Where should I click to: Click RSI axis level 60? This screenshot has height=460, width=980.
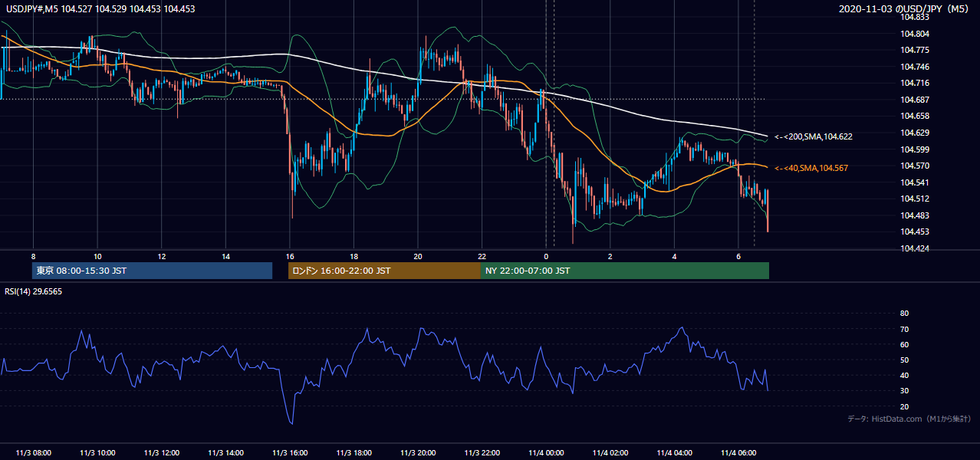(904, 344)
